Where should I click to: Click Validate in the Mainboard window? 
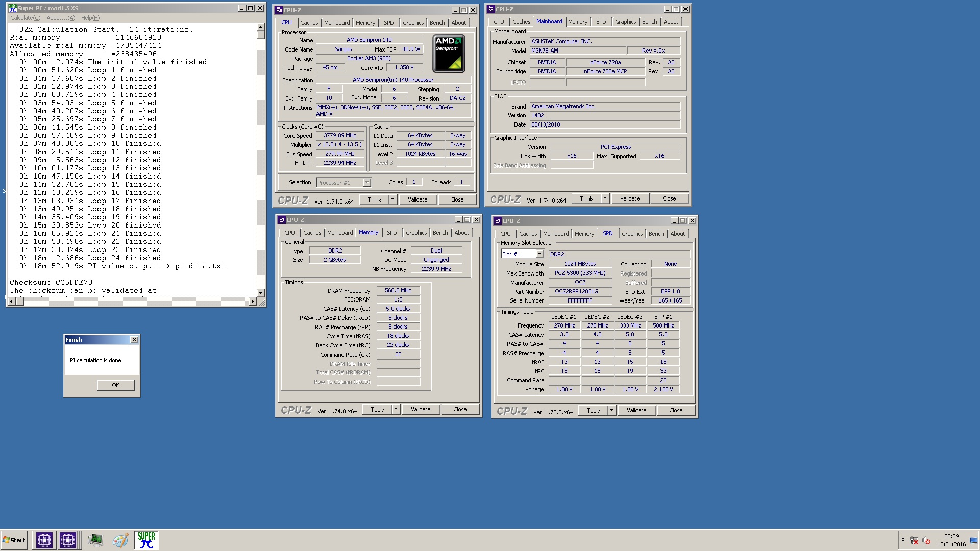[x=630, y=199]
